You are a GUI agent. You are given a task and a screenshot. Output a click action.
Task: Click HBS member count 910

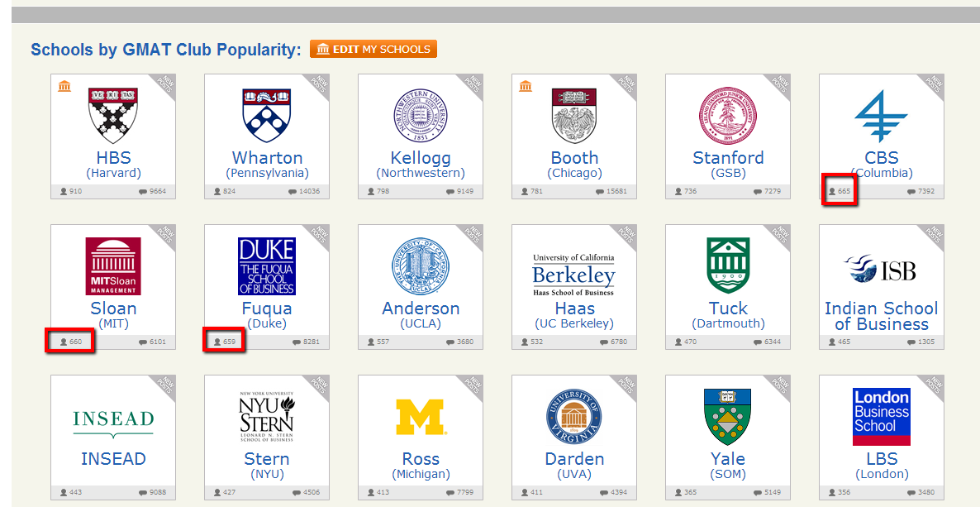pyautogui.click(x=72, y=191)
